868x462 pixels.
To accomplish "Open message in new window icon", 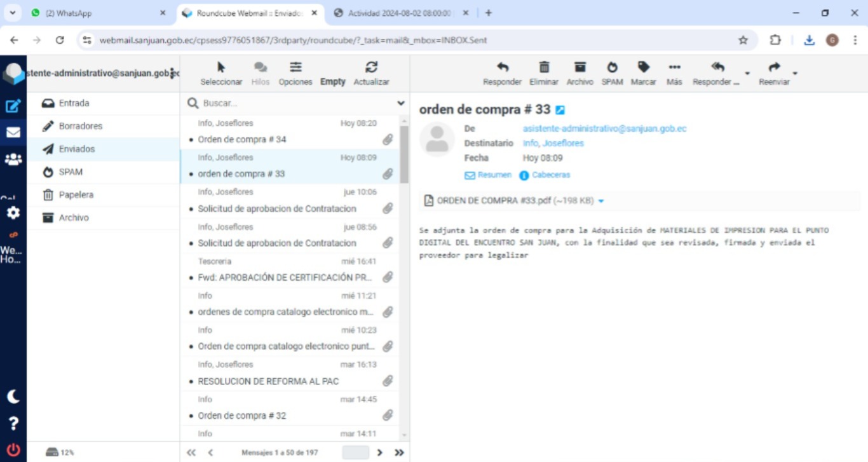I will (560, 110).
